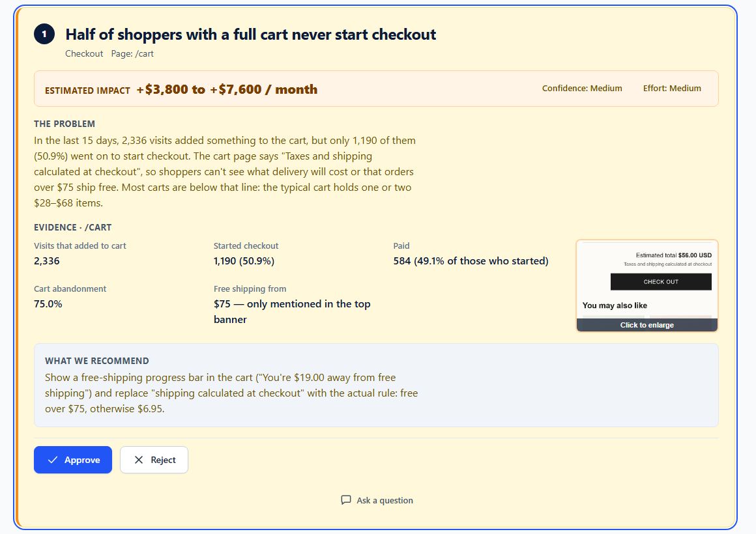Screen dimensions: 756x534
Task: Click 'You may also like' in thumbnail
Action: 615,305
